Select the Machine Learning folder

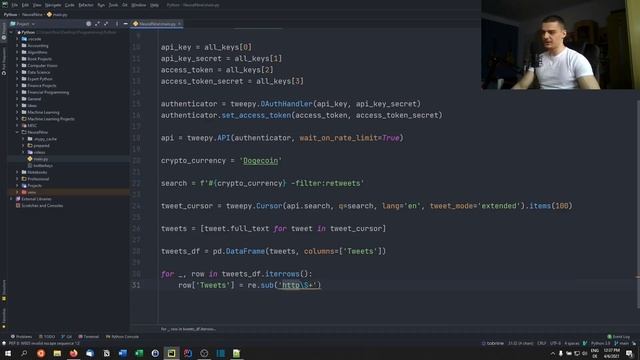pyautogui.click(x=43, y=112)
